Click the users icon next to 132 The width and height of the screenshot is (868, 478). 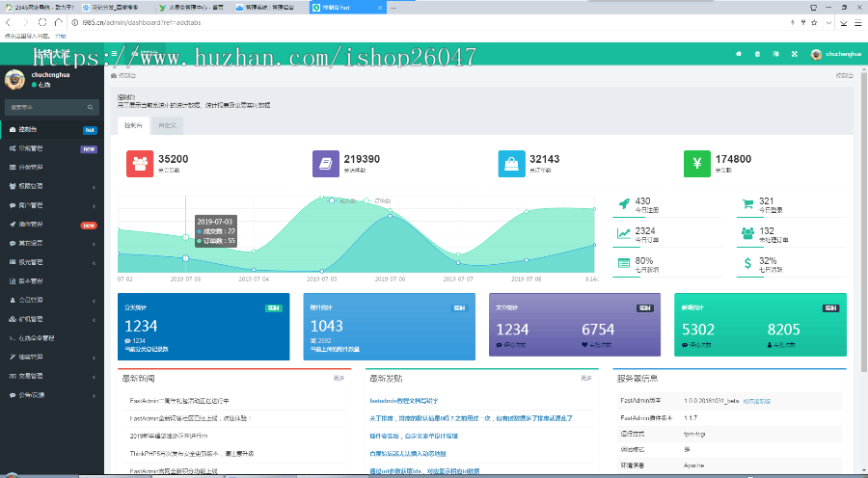point(747,234)
